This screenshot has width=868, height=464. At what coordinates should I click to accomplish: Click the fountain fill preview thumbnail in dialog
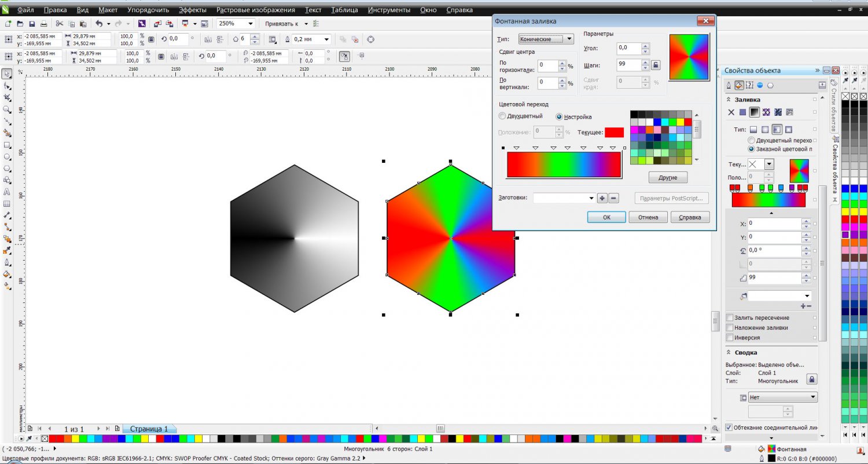(x=689, y=57)
